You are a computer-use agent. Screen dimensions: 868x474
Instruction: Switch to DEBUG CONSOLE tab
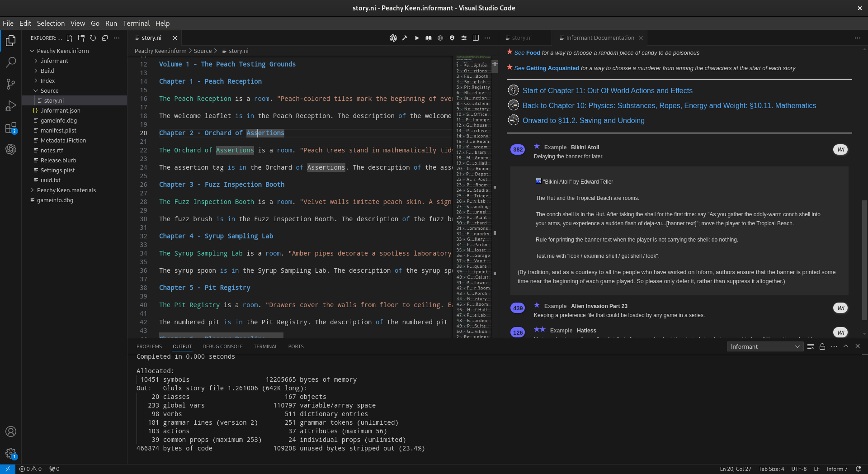click(x=222, y=346)
